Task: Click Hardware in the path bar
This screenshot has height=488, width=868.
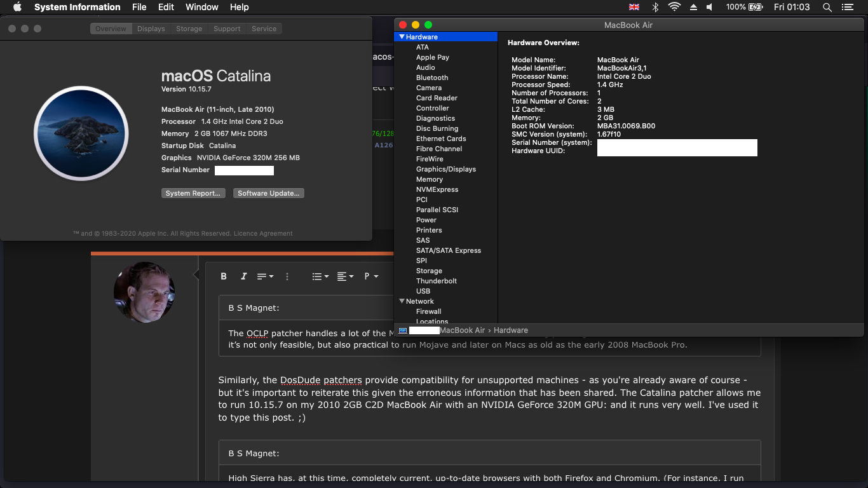Action: coord(511,330)
